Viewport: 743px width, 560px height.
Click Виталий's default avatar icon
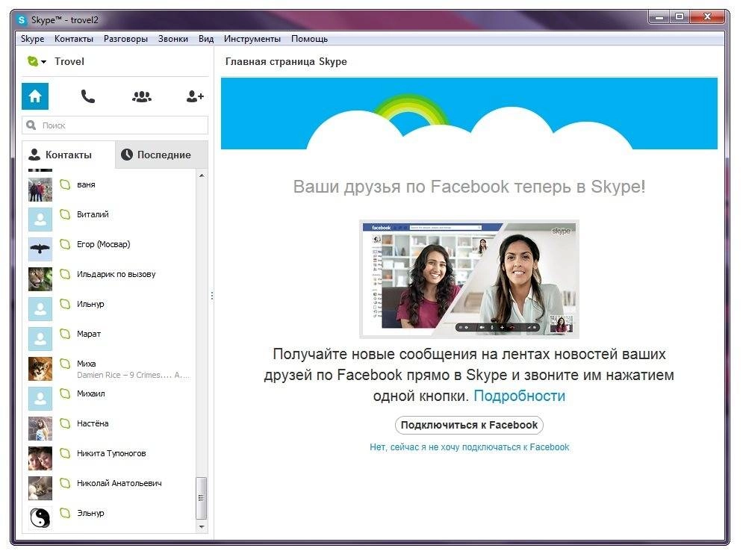coord(40,220)
